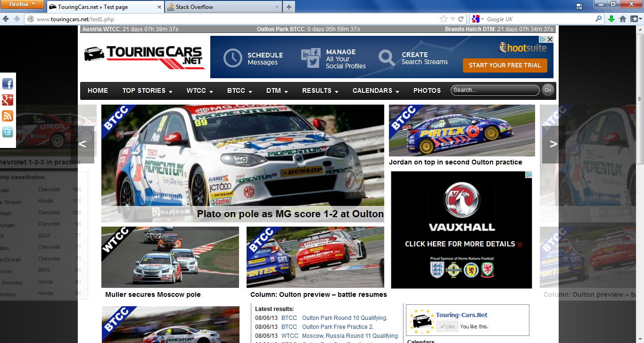Switch to the Stack Overflow tab
Viewport: 644px width, 343px height.
point(223,7)
